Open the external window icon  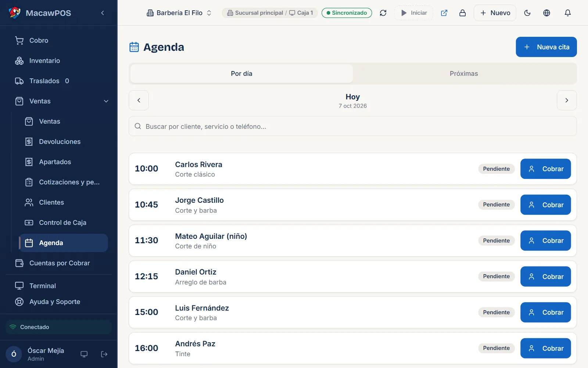444,13
